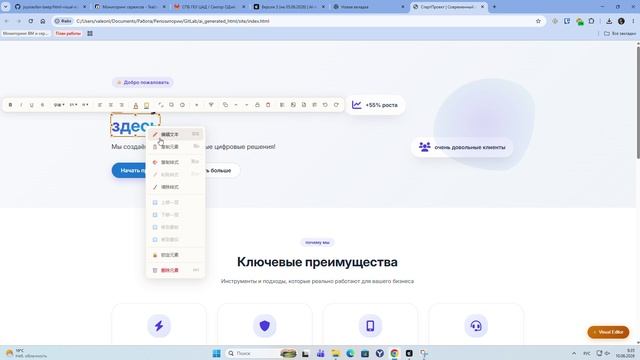This screenshot has width=640, height=360.
Task: Open 'Мониторинг ВМ и сер...' bookmark
Action: (x=25, y=33)
